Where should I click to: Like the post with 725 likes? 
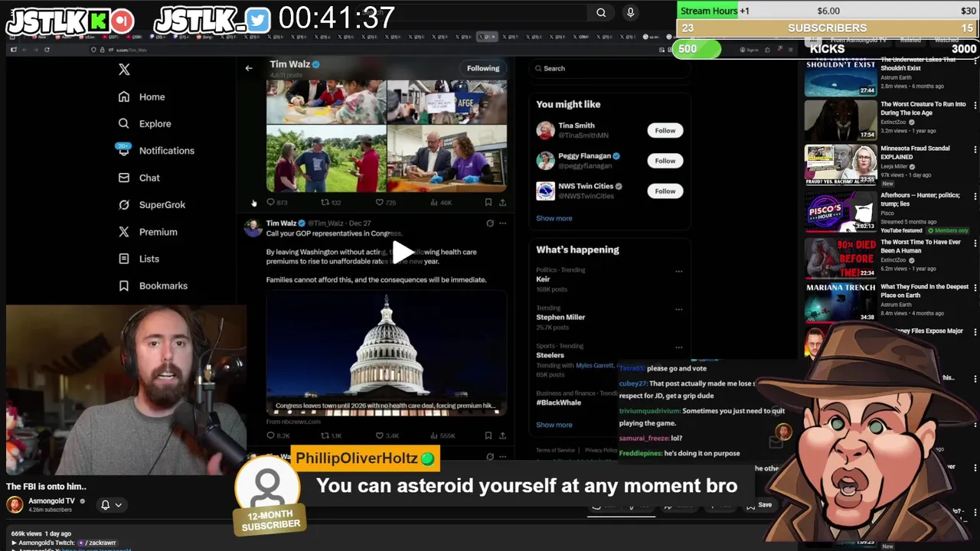click(386, 203)
